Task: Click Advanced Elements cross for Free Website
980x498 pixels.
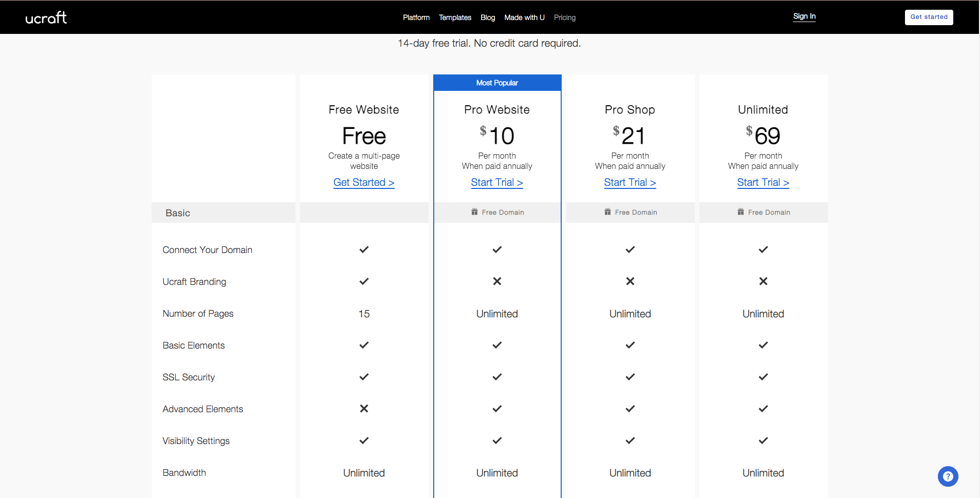Action: (364, 409)
